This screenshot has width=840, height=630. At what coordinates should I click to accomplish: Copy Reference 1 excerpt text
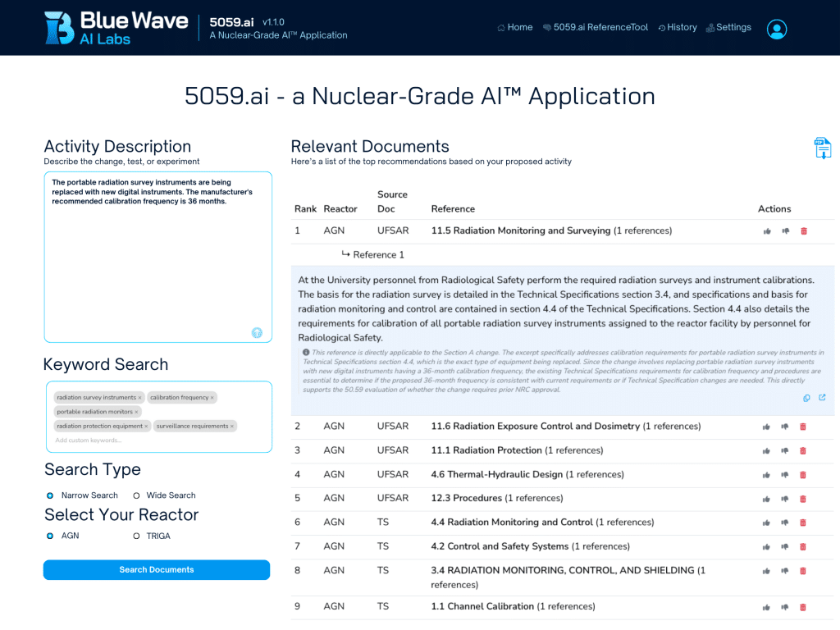point(806,398)
